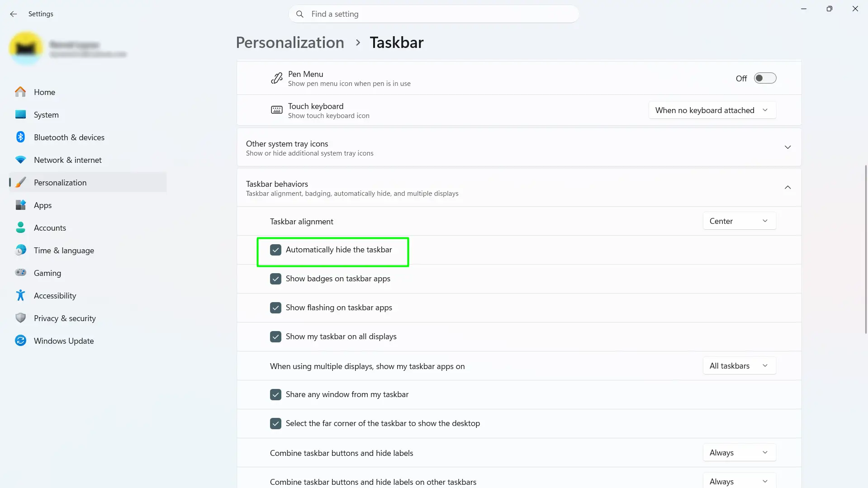Toggle the Pen Menu switch on
The width and height of the screenshot is (868, 488).
(765, 78)
